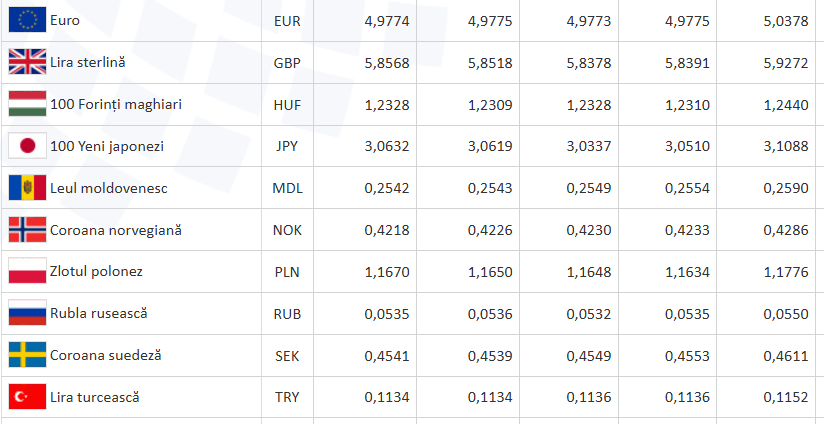Image resolution: width=824 pixels, height=424 pixels.
Task: Select the Leul moldovenesc label
Action: tap(109, 188)
